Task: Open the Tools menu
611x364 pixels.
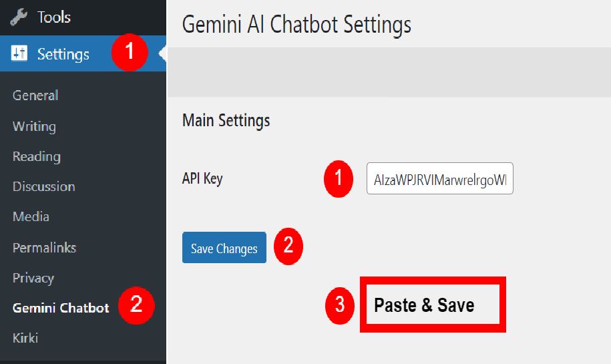Action: tap(54, 17)
